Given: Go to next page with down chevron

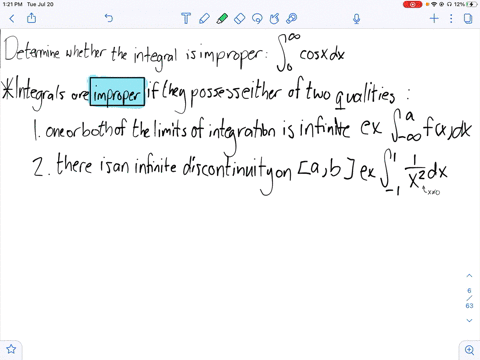Looking at the screenshot, I should click(469, 320).
